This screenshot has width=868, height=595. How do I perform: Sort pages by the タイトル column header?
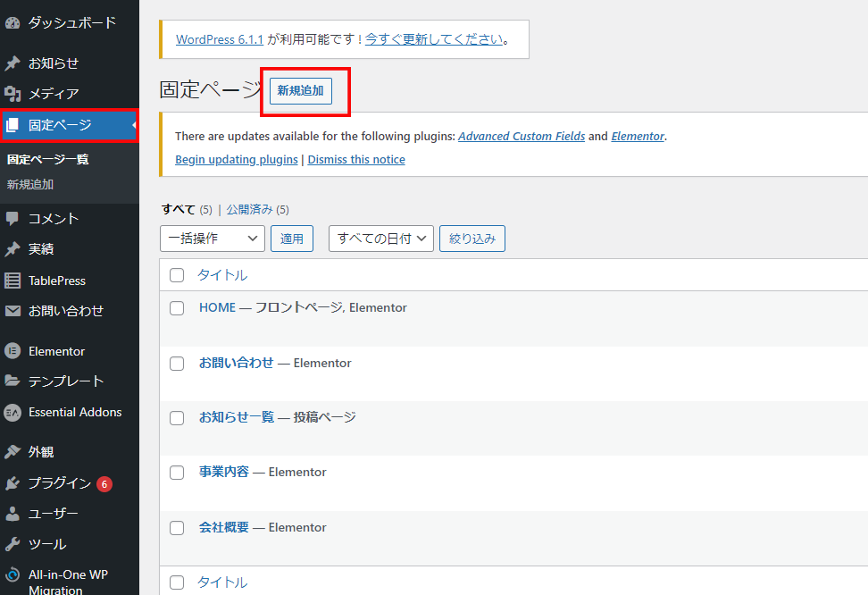pyautogui.click(x=222, y=275)
